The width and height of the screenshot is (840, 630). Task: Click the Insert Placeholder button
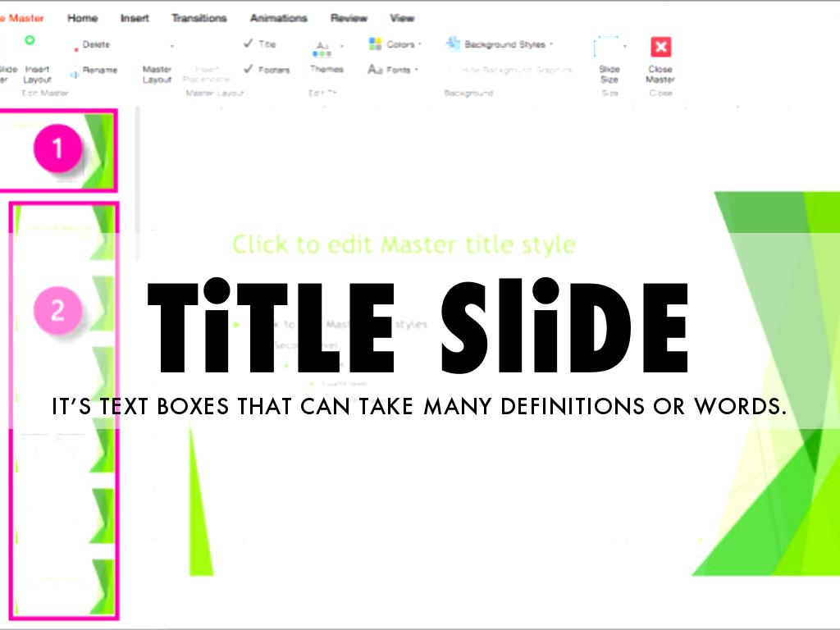(x=206, y=74)
